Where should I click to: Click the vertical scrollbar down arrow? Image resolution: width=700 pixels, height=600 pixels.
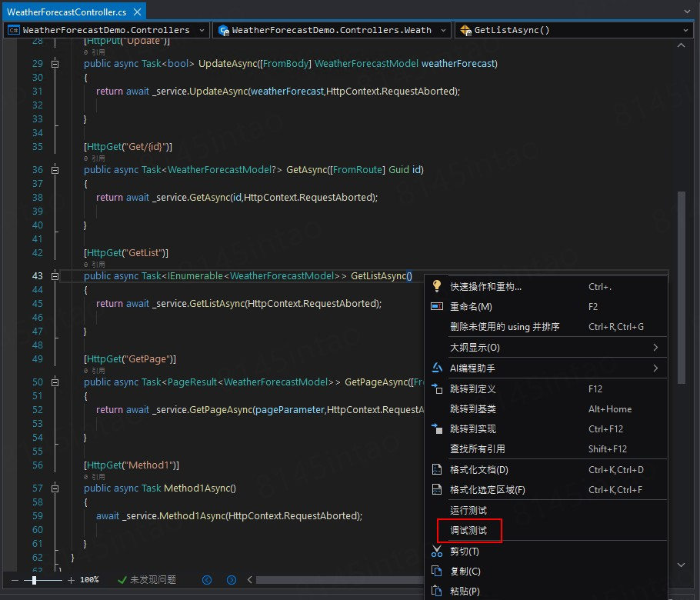click(682, 565)
